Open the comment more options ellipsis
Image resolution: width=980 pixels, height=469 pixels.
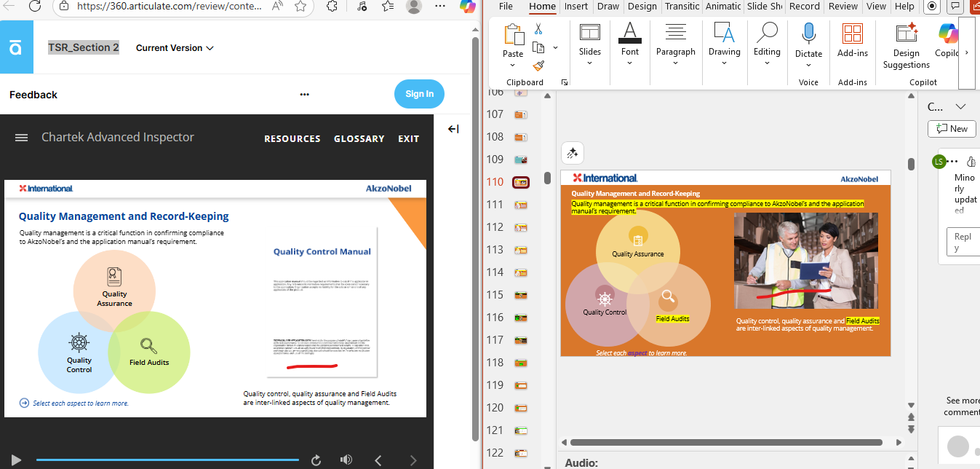point(953,162)
